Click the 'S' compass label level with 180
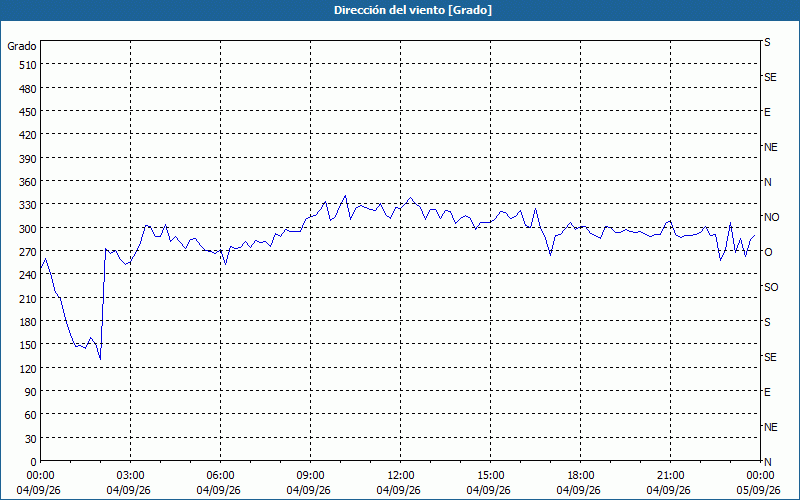 coord(767,322)
